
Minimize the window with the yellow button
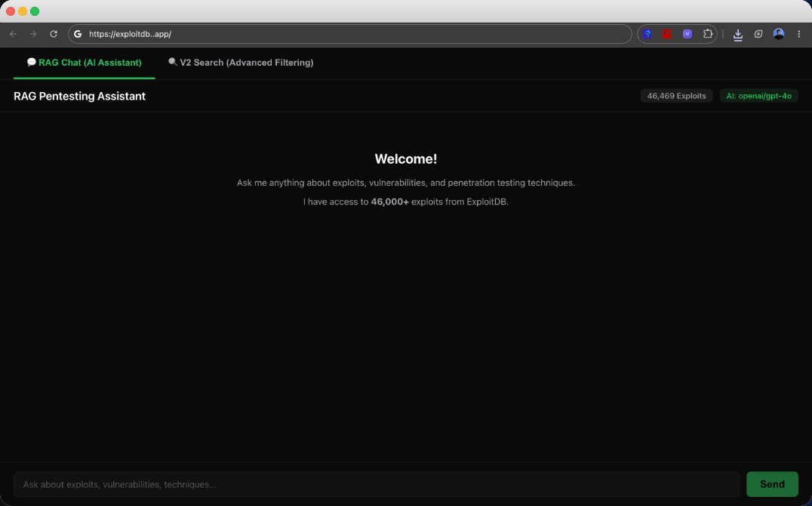tap(23, 11)
